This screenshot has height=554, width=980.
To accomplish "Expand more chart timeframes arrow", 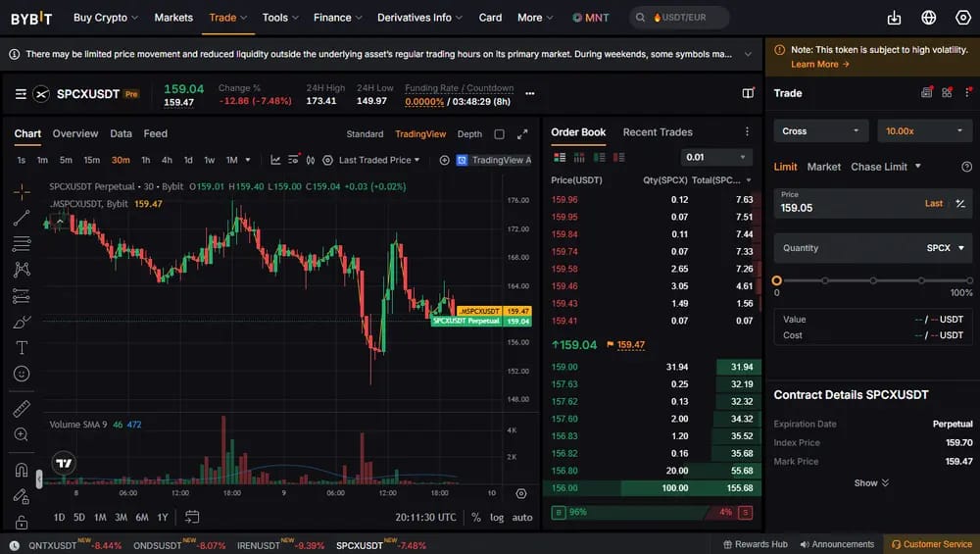I will pyautogui.click(x=248, y=160).
